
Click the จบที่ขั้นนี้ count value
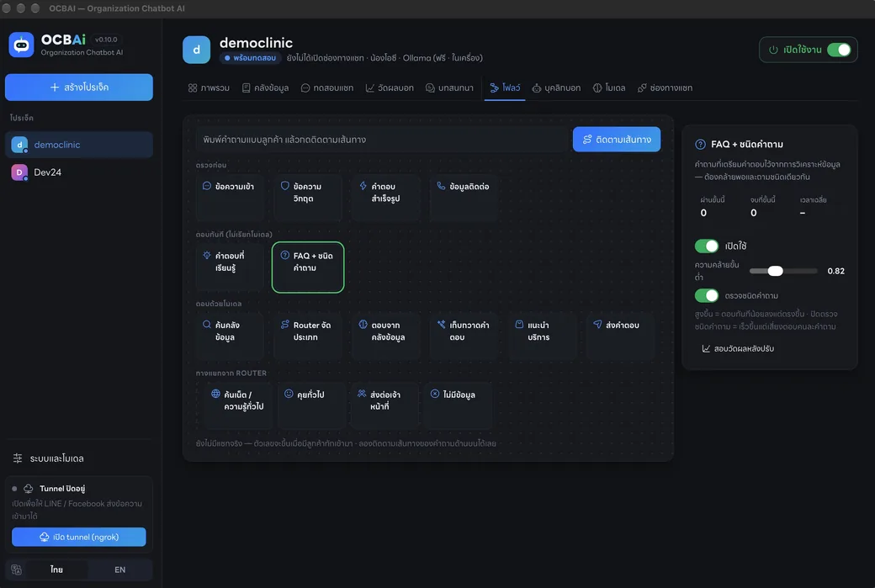pyautogui.click(x=753, y=213)
